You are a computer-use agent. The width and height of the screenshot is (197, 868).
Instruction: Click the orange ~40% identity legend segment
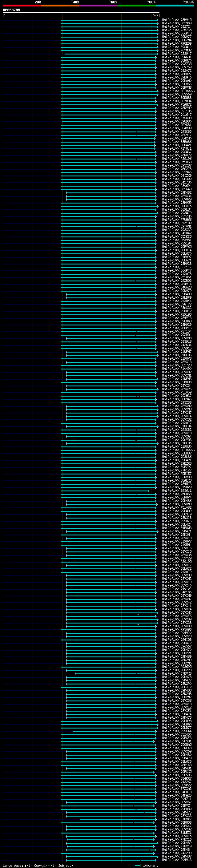point(60,6)
